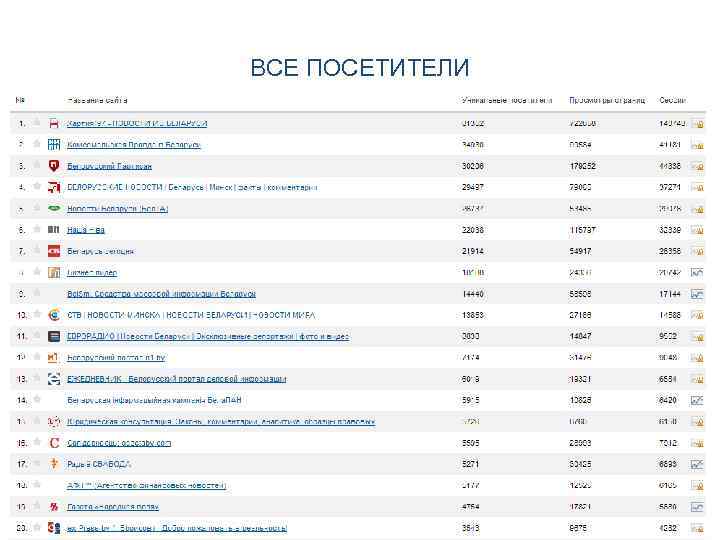The image size is (720, 540).
Task: Click the red Беларусь сегодня favicon
Action: pyautogui.click(x=54, y=251)
